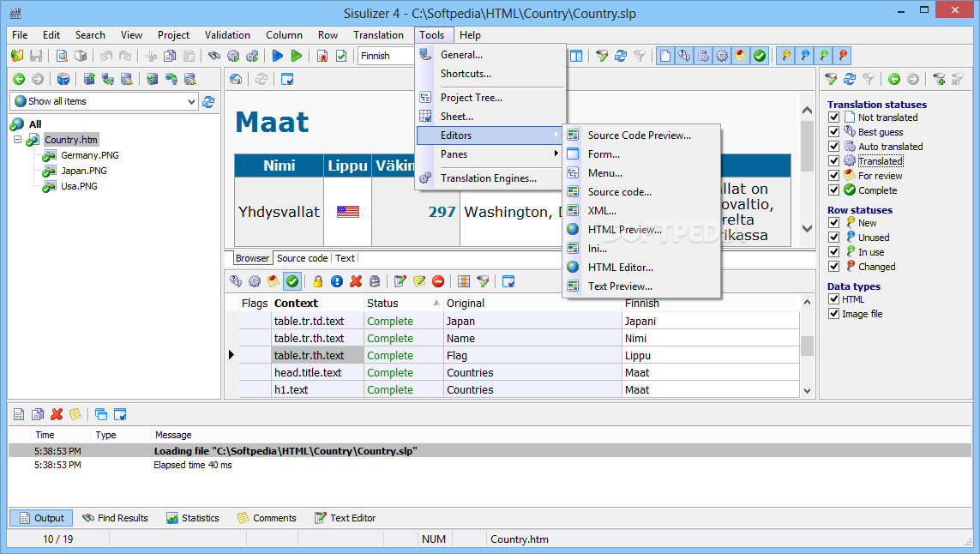
Task: Open the Show all items dropdown
Action: pos(191,101)
